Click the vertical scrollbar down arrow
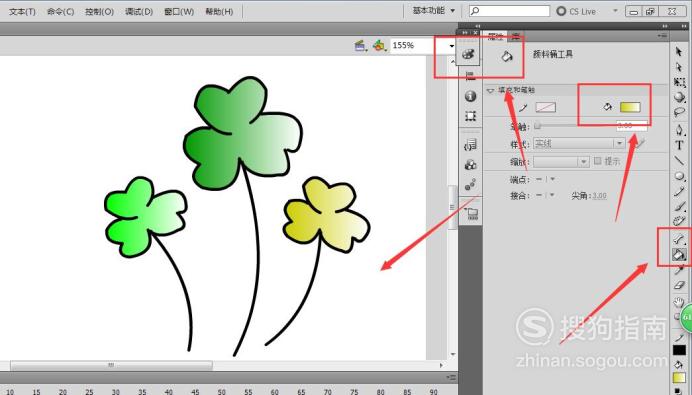692x395 pixels. (453, 354)
